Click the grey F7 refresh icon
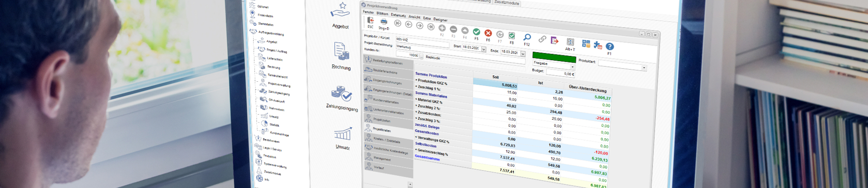The height and width of the screenshot is (188, 868). [500, 34]
